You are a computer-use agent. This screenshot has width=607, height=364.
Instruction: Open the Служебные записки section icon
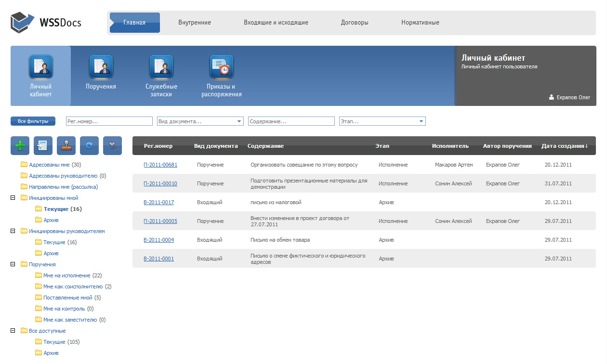coord(161,67)
